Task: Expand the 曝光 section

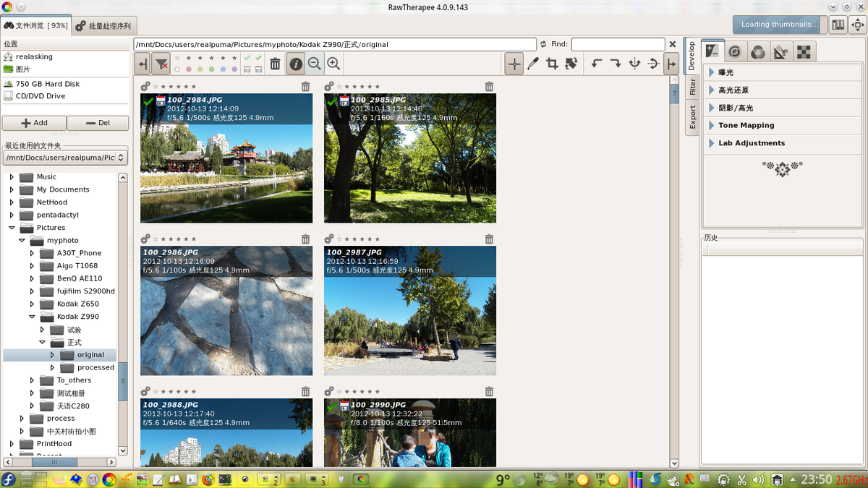Action: (782, 72)
